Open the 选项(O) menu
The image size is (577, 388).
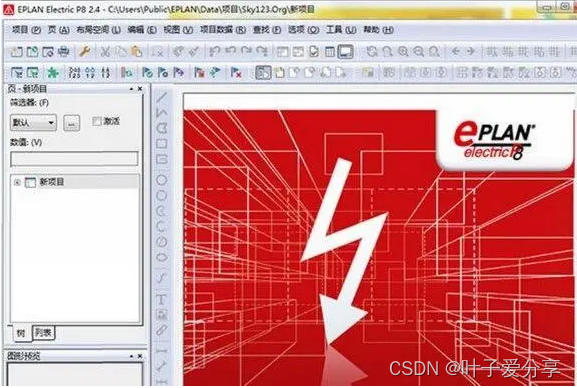pyautogui.click(x=303, y=30)
